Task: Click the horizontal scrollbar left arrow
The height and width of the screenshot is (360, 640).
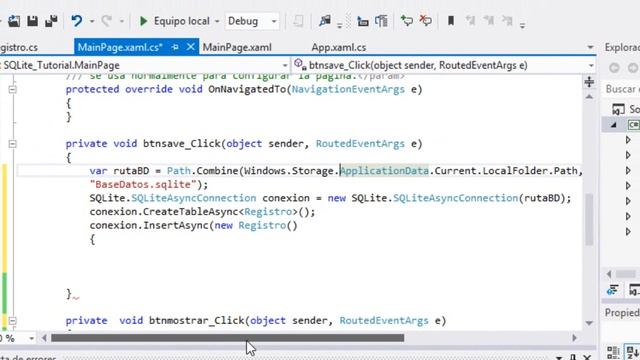Action: coord(44,338)
